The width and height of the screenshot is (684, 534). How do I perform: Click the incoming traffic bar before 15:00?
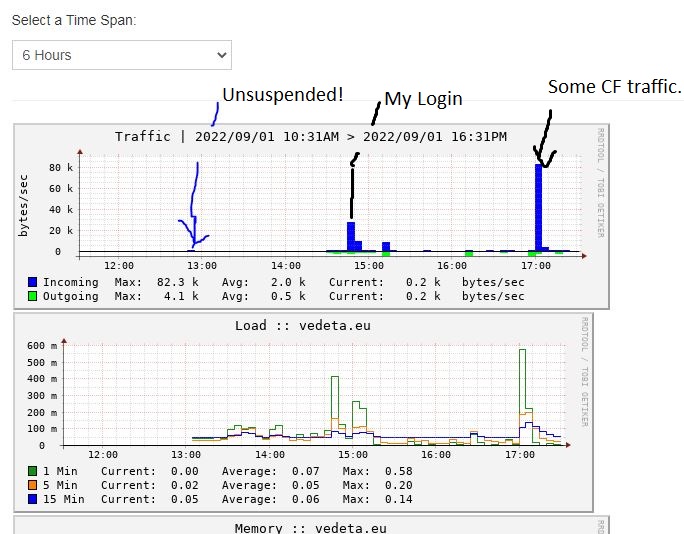[x=351, y=236]
